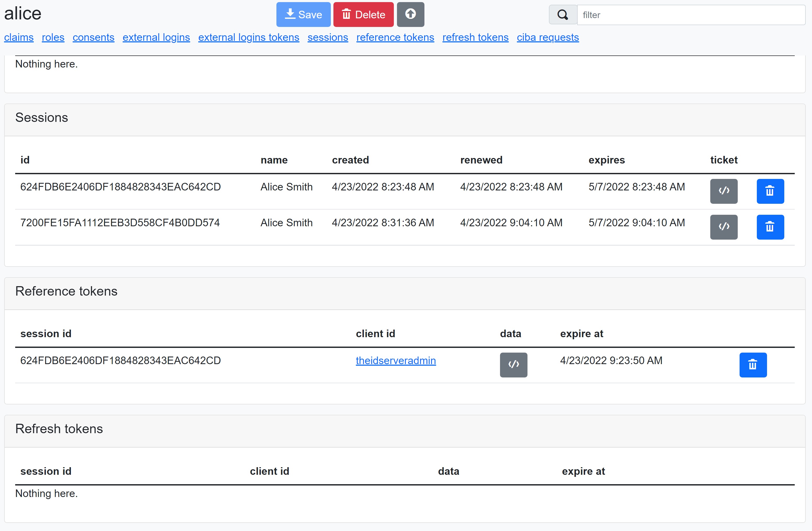Select session id 7200FE15FA1112EEB3D558CF4B0DD574 text
Image resolution: width=812 pixels, height=531 pixels.
pyautogui.click(x=120, y=223)
